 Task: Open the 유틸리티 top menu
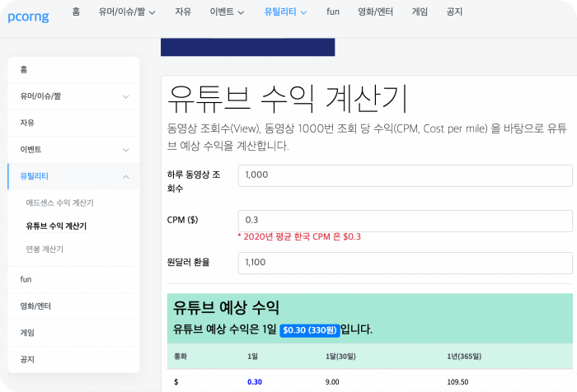280,12
